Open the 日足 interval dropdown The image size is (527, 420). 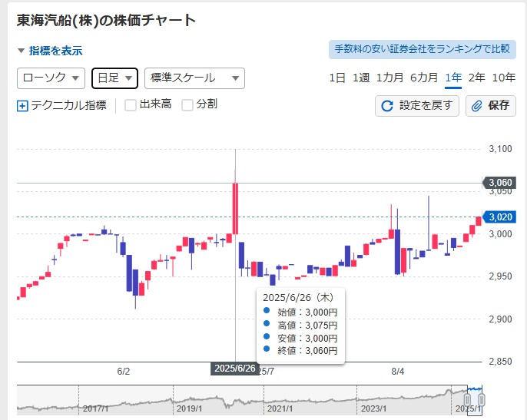115,78
